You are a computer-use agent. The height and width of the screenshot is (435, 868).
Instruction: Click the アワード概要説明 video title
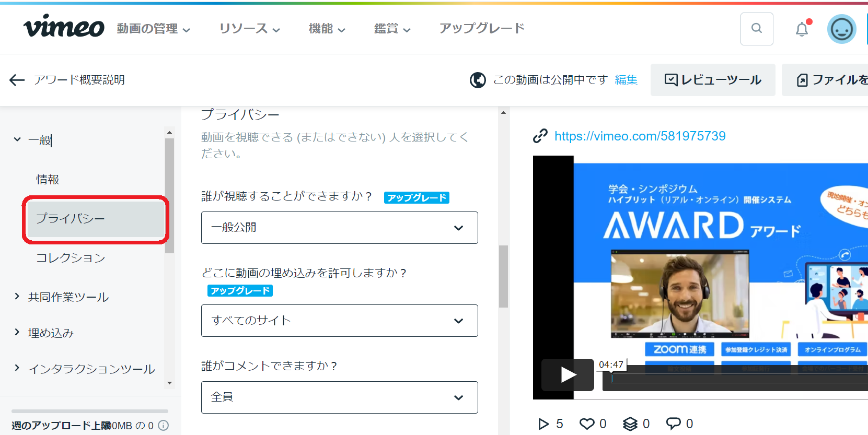tap(79, 80)
